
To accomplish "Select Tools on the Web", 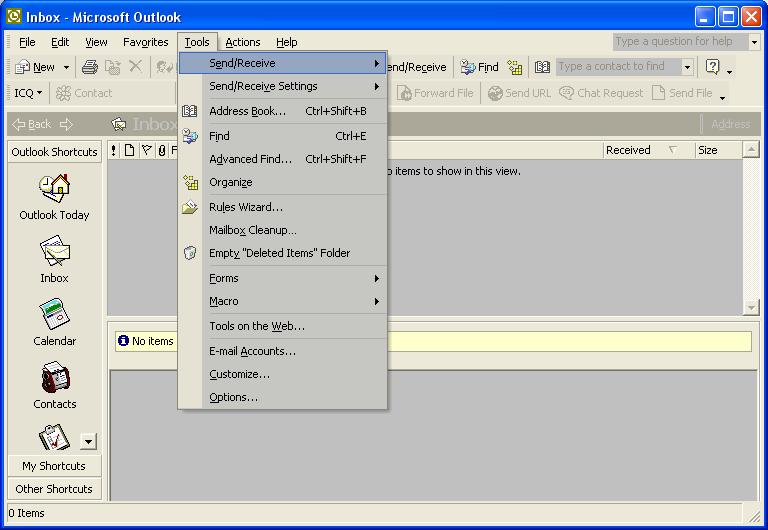I will pyautogui.click(x=283, y=326).
